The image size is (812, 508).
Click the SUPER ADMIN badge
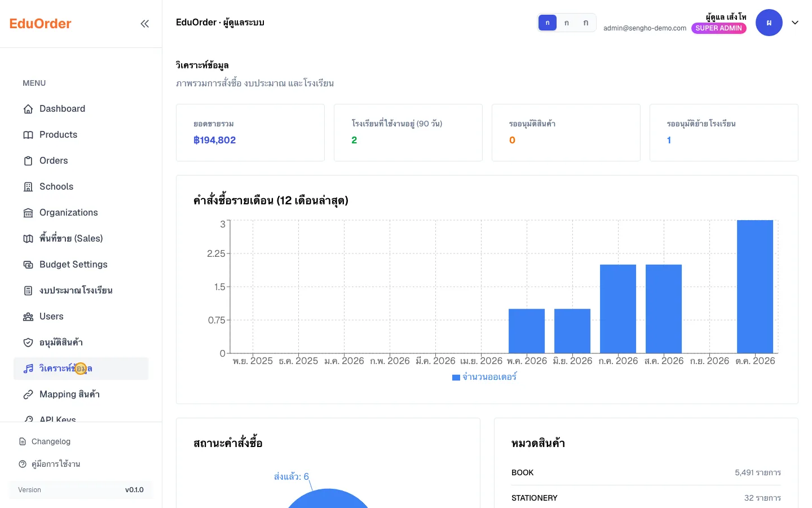point(719,28)
